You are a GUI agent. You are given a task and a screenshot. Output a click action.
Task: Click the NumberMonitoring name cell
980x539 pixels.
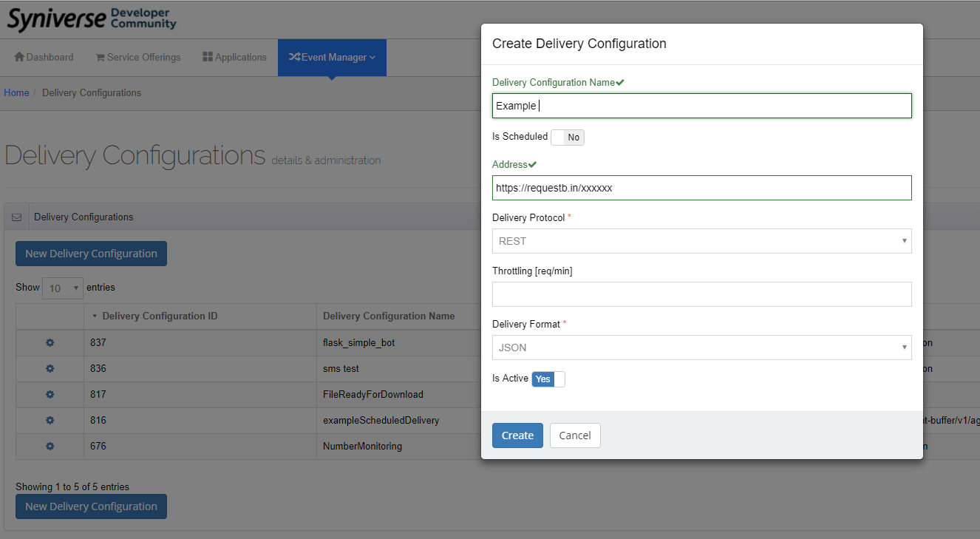click(362, 447)
